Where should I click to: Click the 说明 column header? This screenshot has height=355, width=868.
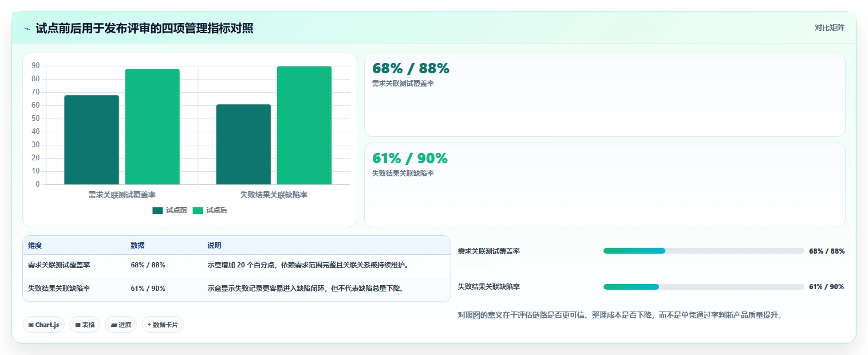click(214, 246)
